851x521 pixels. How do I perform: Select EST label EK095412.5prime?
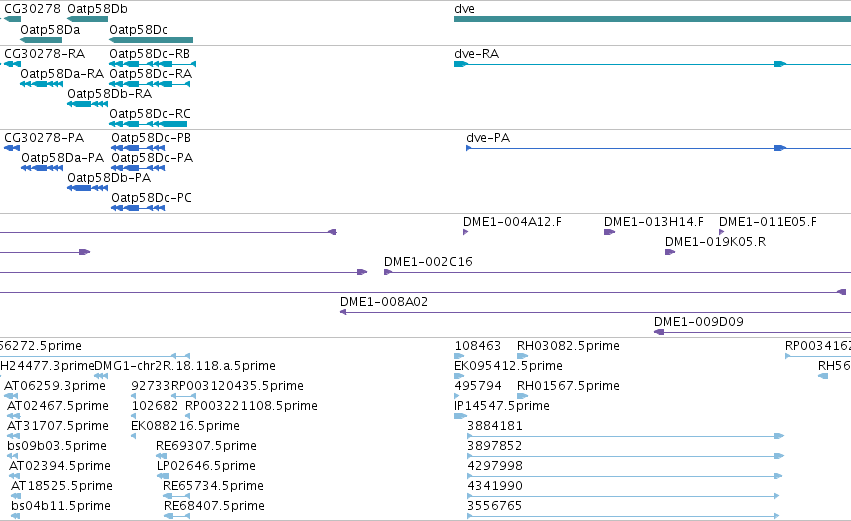coord(508,366)
